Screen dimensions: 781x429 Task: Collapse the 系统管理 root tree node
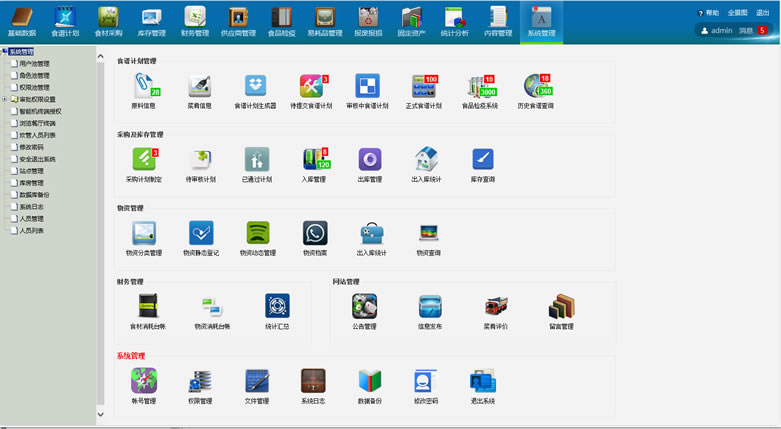click(x=5, y=51)
